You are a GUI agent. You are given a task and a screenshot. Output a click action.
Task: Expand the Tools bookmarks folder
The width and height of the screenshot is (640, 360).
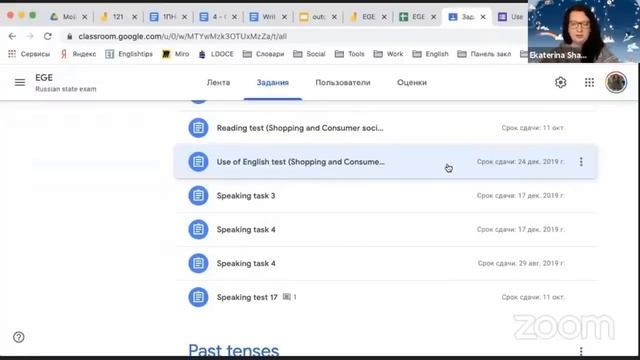coord(350,54)
